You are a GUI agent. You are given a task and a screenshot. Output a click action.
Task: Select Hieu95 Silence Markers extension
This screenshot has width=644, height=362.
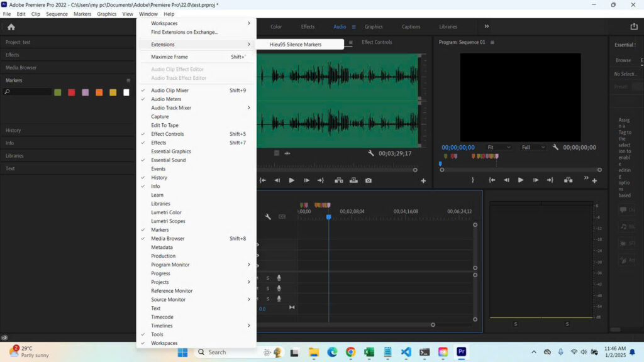tap(296, 45)
